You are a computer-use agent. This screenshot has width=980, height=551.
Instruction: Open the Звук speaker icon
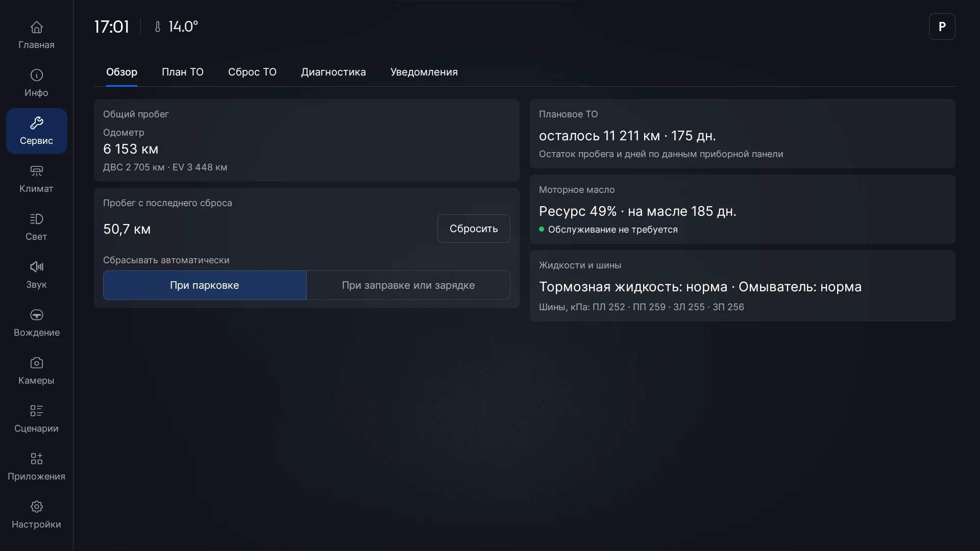36,267
